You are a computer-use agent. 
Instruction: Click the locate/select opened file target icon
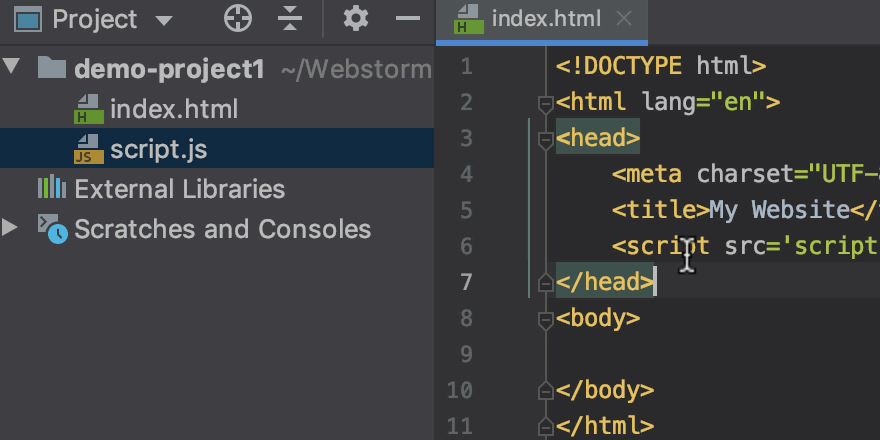[238, 19]
